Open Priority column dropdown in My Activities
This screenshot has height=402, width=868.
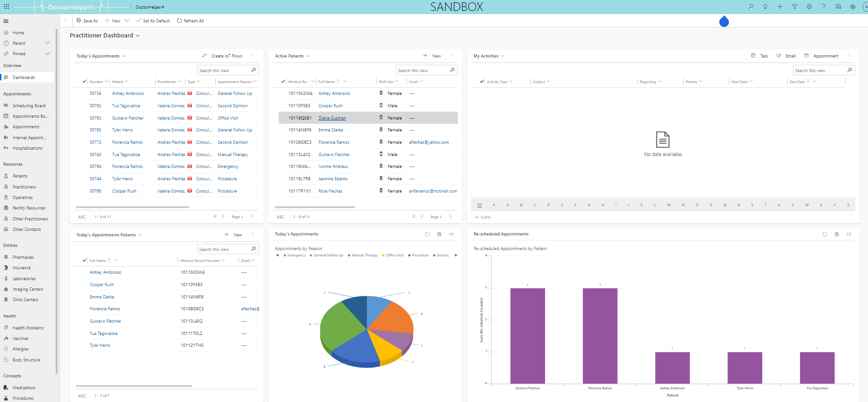click(x=701, y=82)
